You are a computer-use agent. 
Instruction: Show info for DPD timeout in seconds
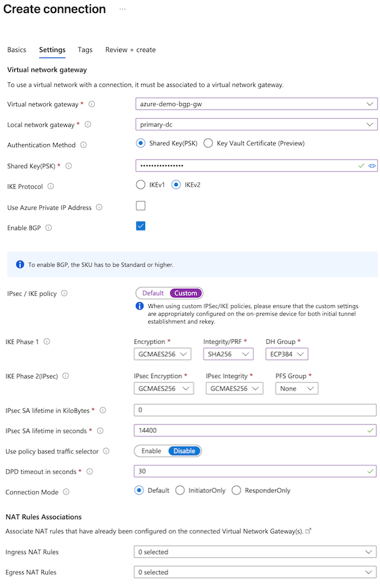pyautogui.click(x=90, y=472)
